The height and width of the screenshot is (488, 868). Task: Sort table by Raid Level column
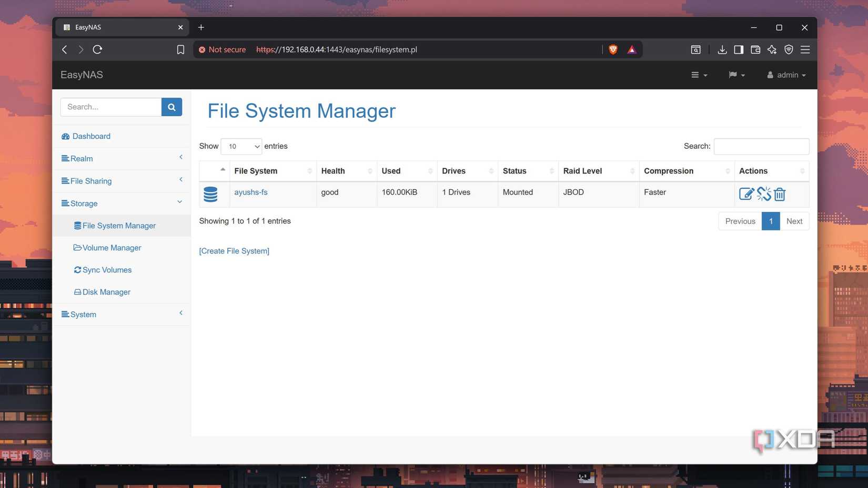coord(599,171)
